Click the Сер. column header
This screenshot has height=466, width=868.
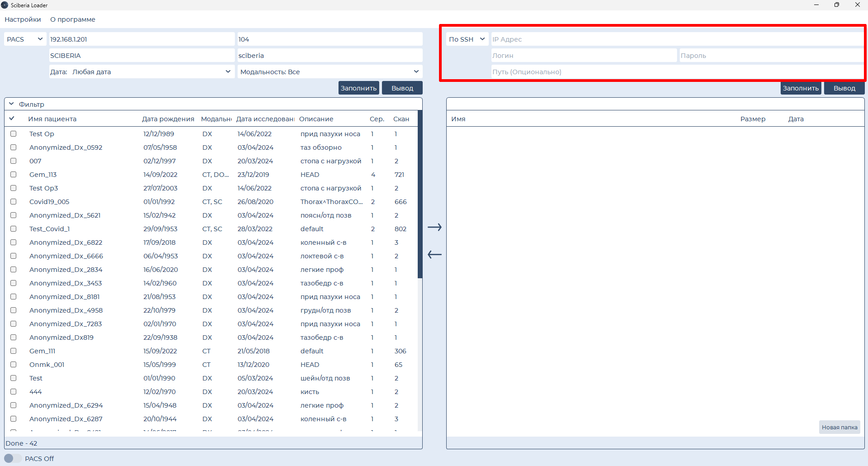pyautogui.click(x=377, y=119)
